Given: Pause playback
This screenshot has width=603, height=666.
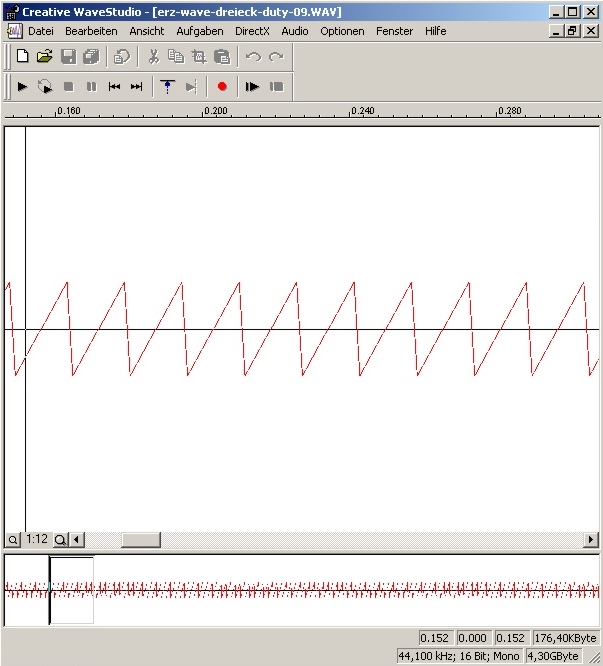Looking at the screenshot, I should [91, 87].
